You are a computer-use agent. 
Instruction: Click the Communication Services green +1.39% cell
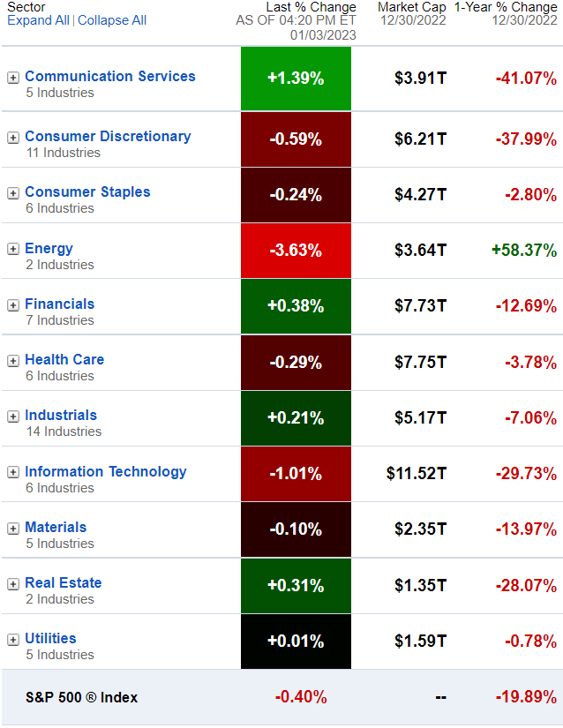[x=296, y=79]
